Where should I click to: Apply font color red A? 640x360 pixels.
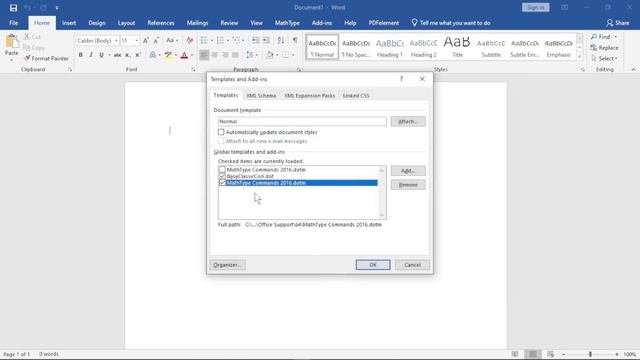click(x=184, y=55)
